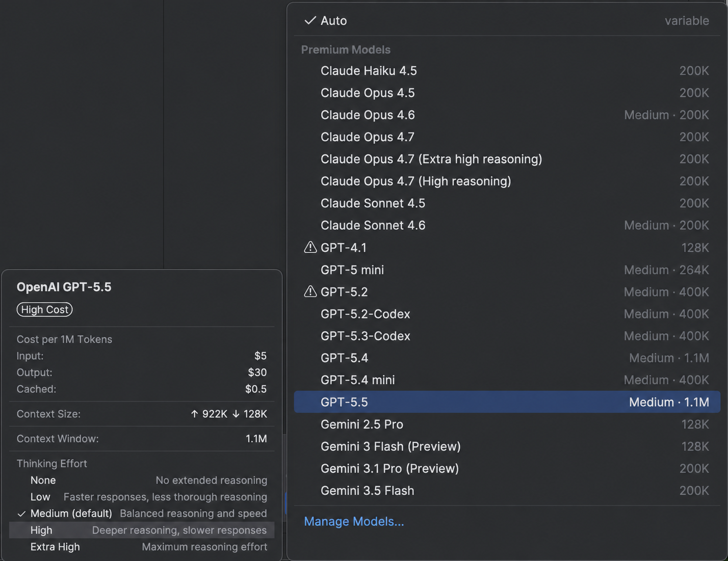Set Thinking Effort to Medium (default)
This screenshot has height=561, width=728.
[142, 514]
